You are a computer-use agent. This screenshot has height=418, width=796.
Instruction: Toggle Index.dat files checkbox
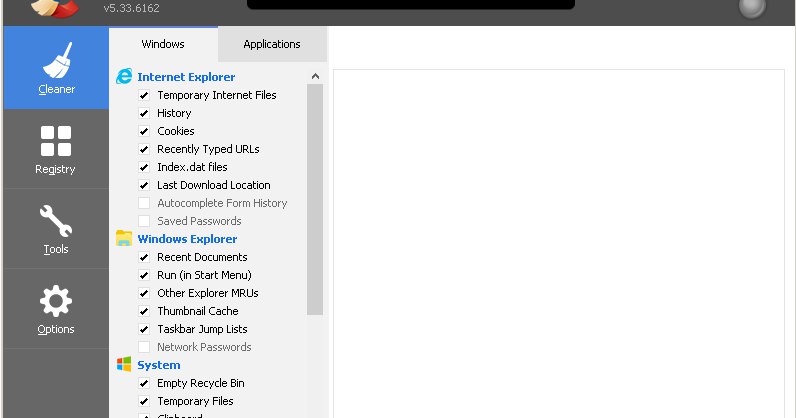pos(144,167)
